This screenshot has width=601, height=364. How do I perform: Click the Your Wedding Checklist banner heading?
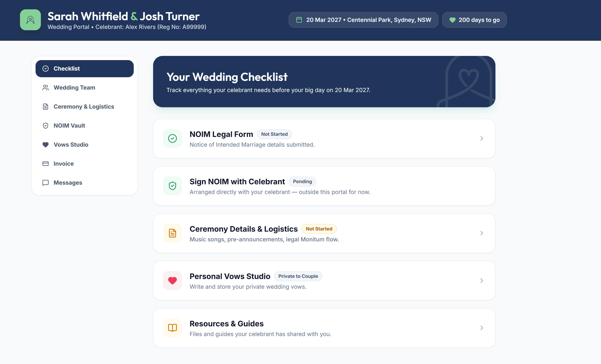click(x=227, y=77)
